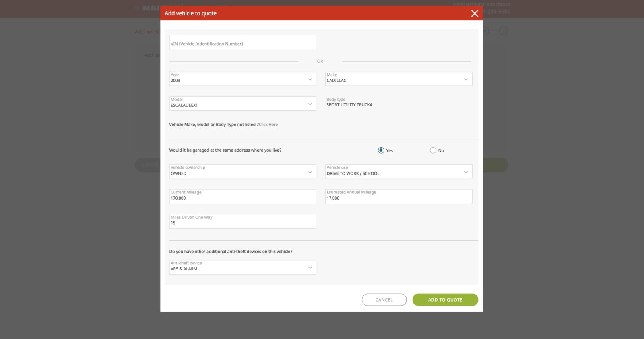Open the Anti-theft device dropdown
Image resolution: width=644 pixels, height=339 pixels.
pos(243,267)
